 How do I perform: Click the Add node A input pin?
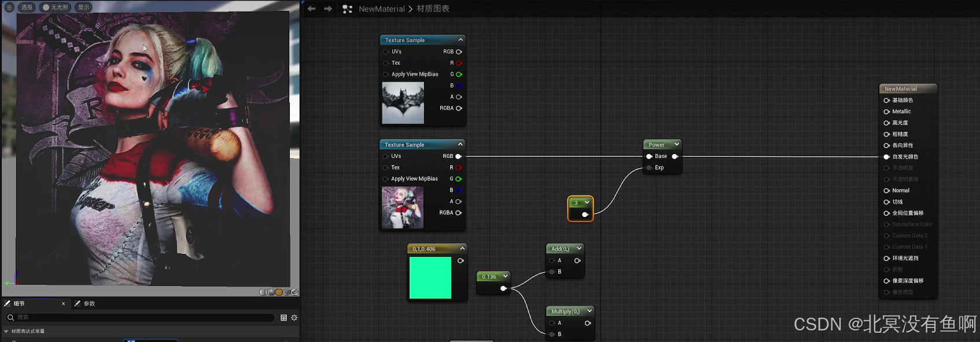(x=552, y=261)
